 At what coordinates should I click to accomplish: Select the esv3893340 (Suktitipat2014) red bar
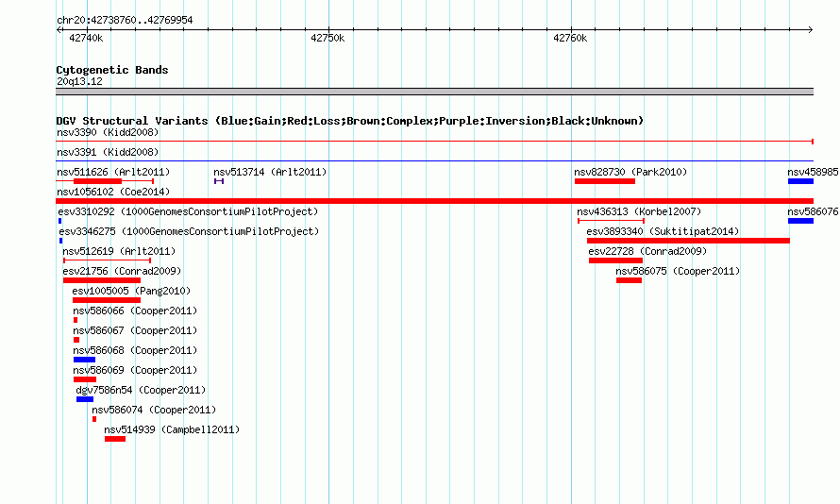pos(688,241)
